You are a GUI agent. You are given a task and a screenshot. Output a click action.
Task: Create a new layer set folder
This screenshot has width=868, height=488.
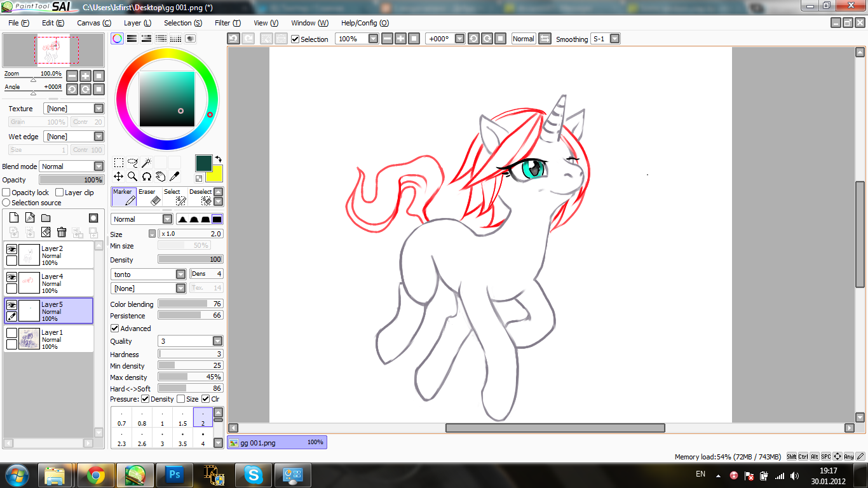(x=46, y=217)
